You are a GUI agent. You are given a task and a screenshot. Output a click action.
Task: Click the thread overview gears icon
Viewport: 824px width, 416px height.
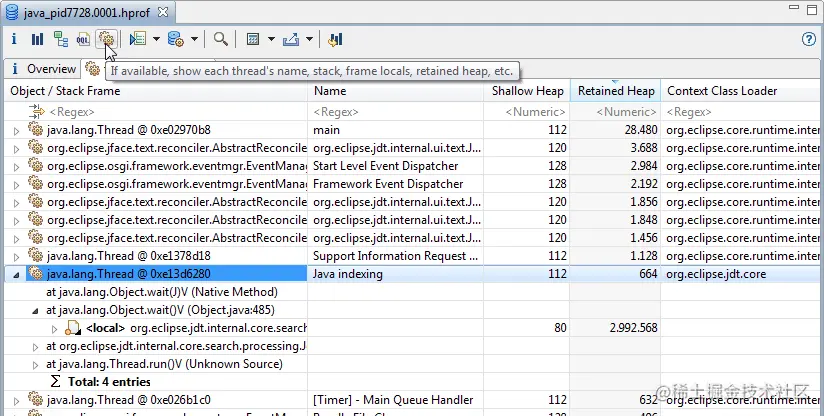tap(106, 39)
